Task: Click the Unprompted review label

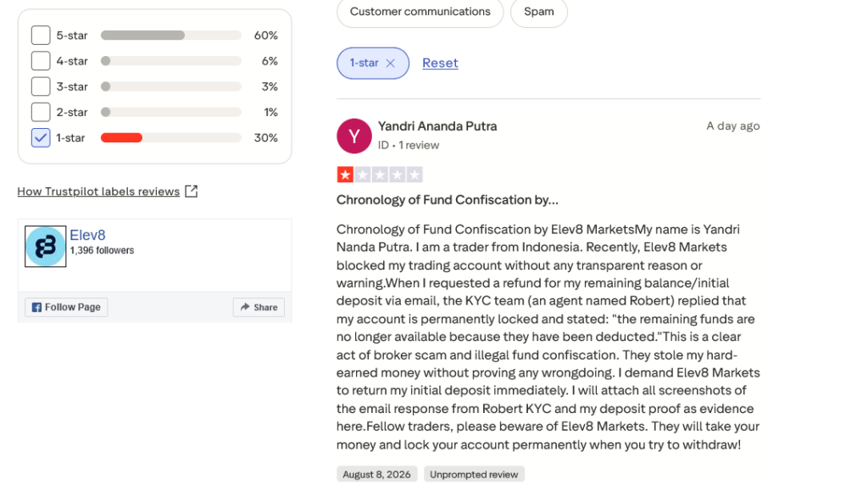Action: click(x=474, y=475)
